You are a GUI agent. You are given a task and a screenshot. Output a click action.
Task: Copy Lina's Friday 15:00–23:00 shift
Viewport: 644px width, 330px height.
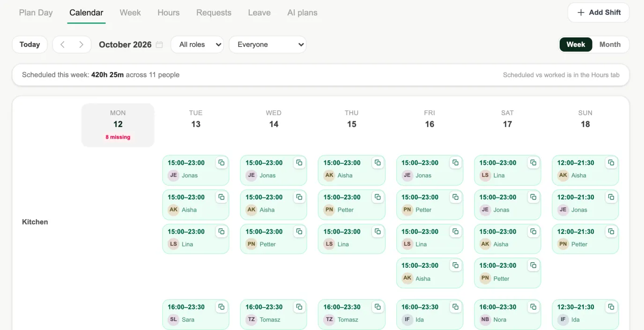[x=455, y=232]
